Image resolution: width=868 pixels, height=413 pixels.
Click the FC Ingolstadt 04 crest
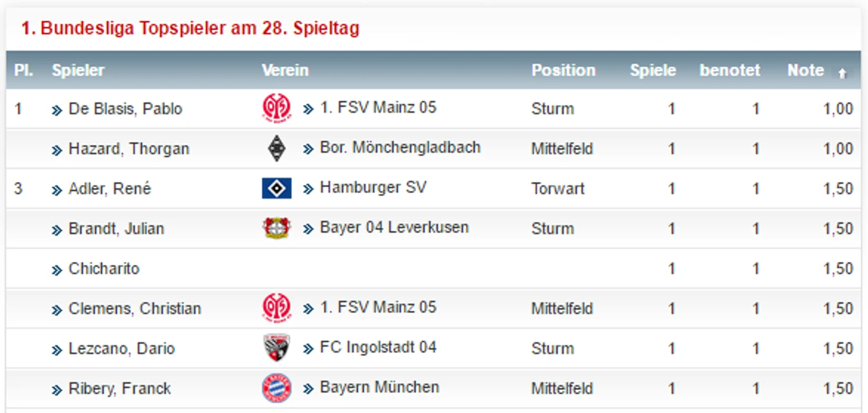click(x=276, y=348)
